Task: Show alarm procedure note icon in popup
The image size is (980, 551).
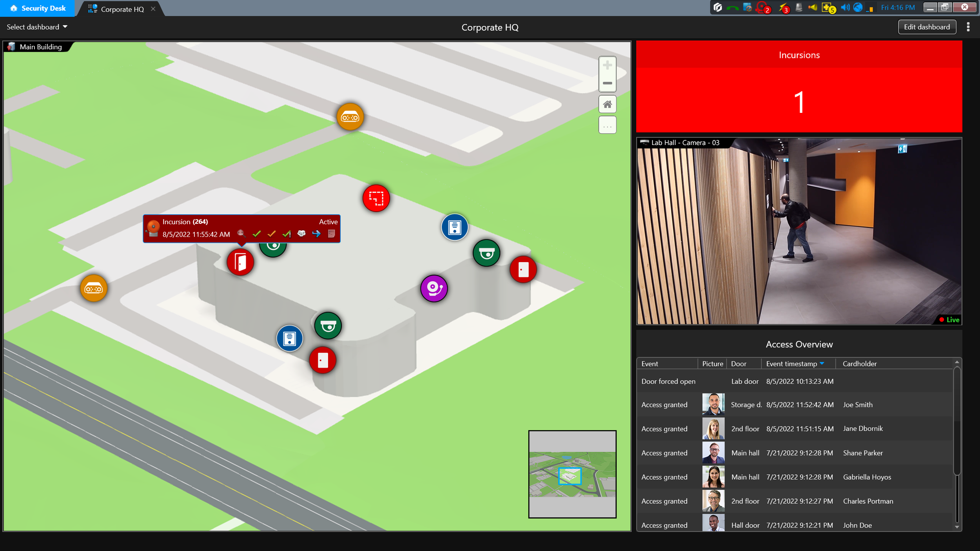Action: 331,234
